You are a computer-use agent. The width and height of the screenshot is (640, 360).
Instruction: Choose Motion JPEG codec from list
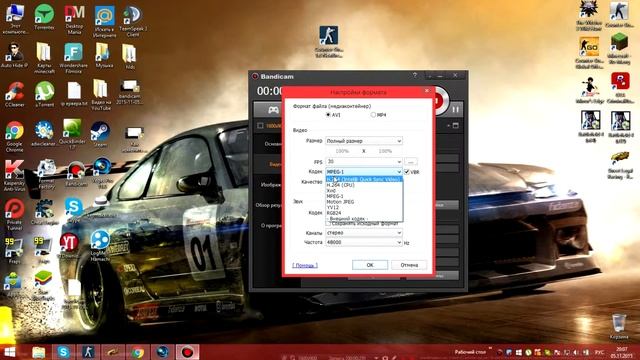point(364,202)
